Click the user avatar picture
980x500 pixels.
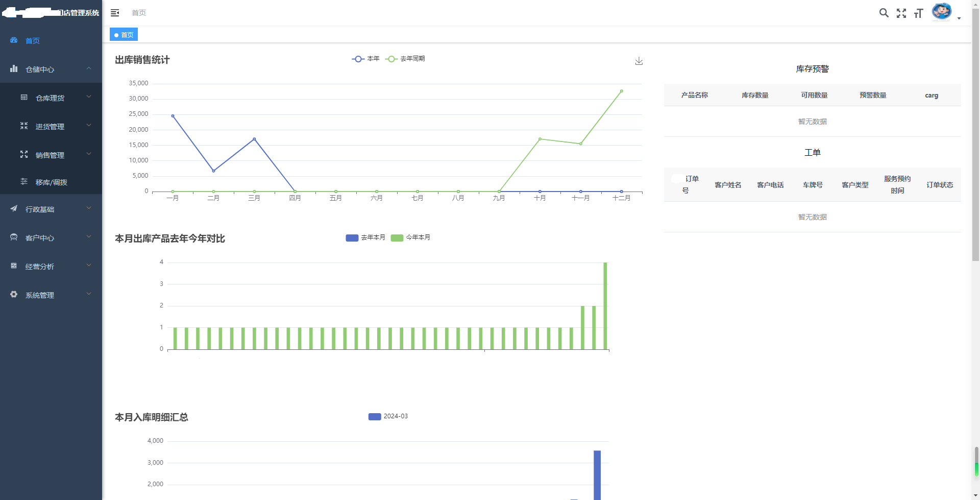(941, 11)
